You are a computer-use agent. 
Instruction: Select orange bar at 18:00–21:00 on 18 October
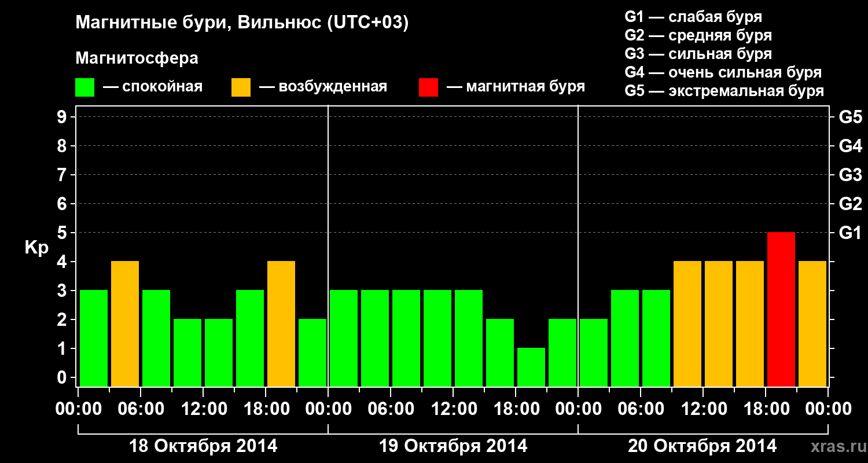pos(281,324)
